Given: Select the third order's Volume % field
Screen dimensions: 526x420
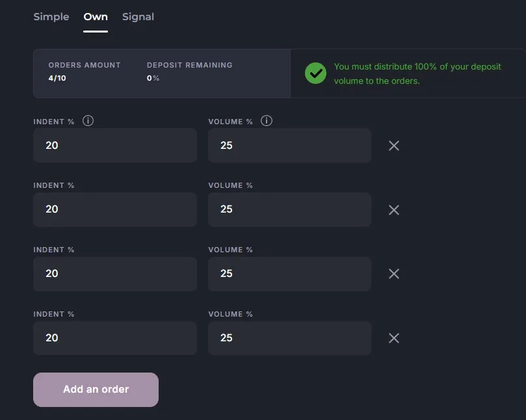Looking at the screenshot, I should (x=289, y=274).
